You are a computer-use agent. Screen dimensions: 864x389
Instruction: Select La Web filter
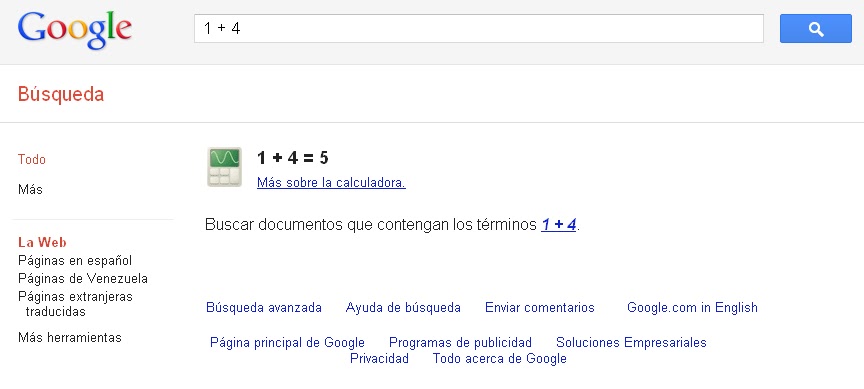[x=42, y=242]
